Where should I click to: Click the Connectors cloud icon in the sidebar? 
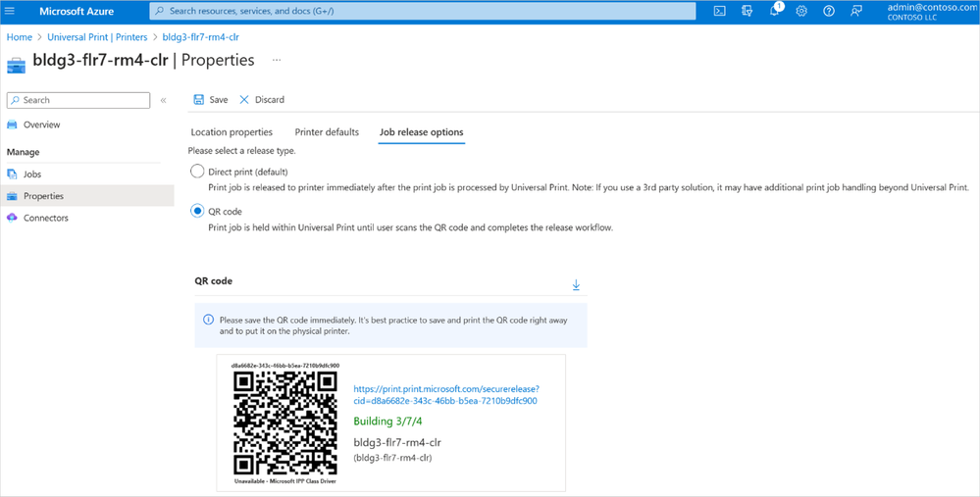(12, 218)
